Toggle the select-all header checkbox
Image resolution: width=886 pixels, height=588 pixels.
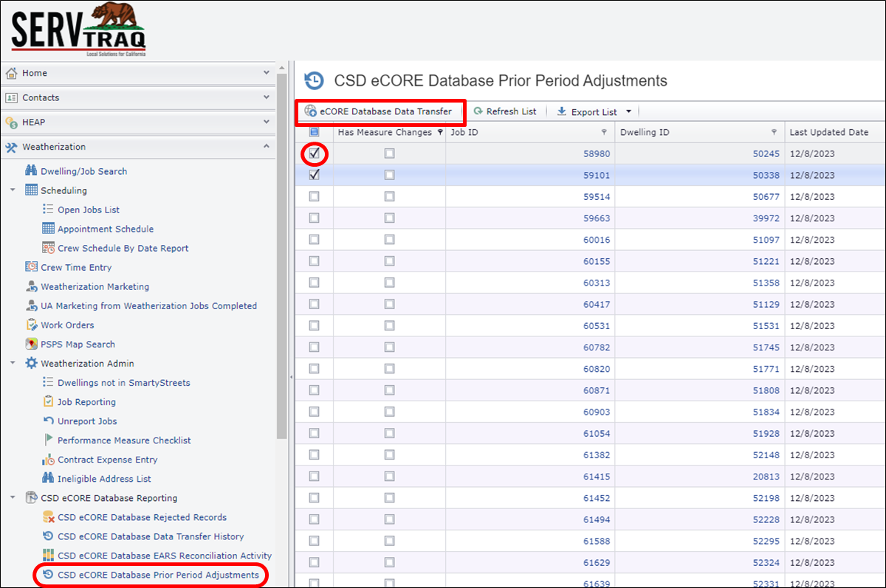point(315,132)
